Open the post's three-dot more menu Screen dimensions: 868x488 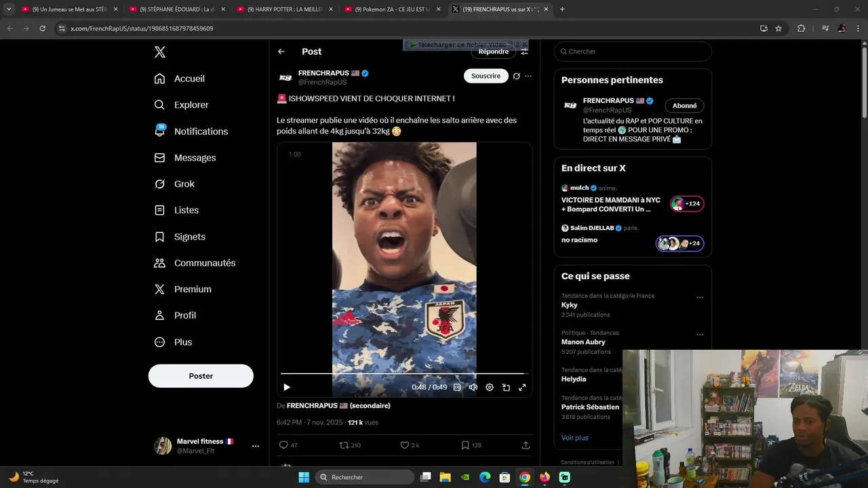point(528,76)
